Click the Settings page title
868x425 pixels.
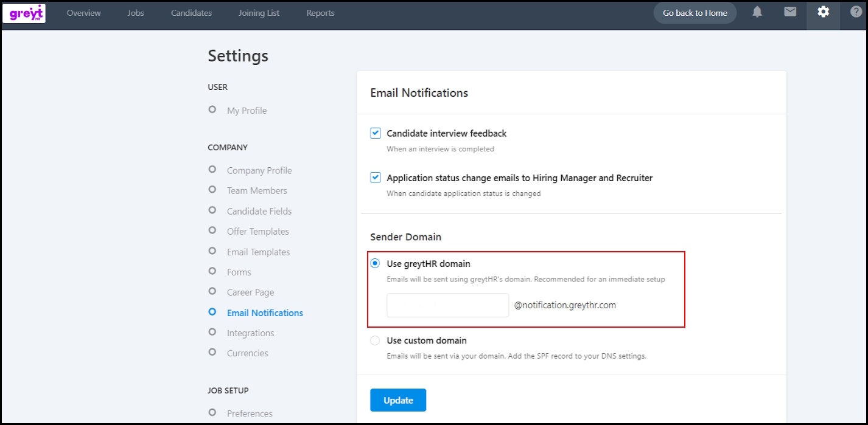(x=238, y=56)
